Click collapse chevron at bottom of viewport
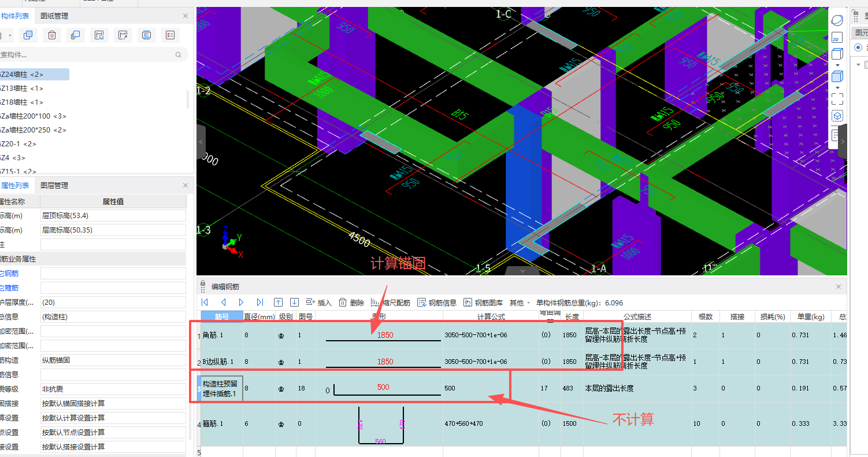This screenshot has height=457, width=868. tap(522, 271)
